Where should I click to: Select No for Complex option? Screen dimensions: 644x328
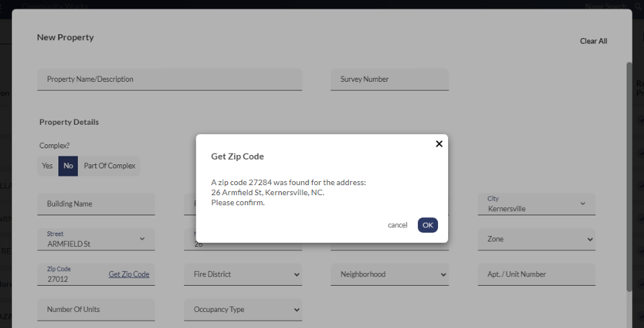pos(68,166)
